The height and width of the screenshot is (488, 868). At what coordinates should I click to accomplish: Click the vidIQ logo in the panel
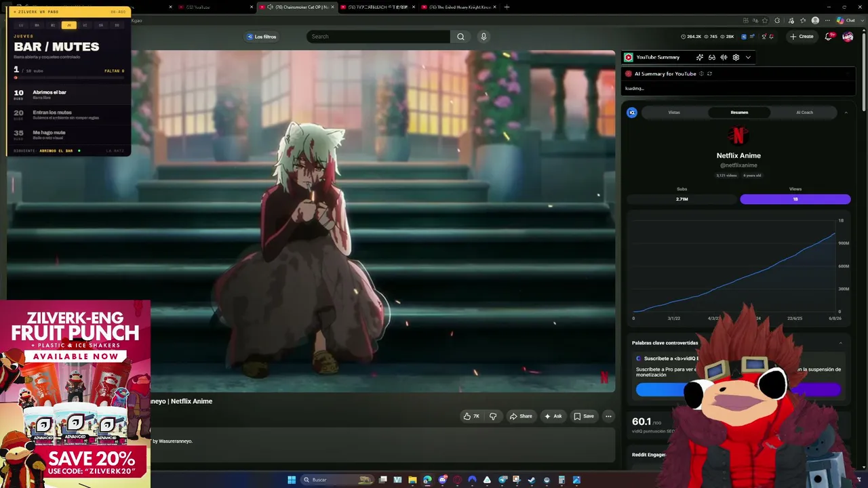tap(632, 113)
